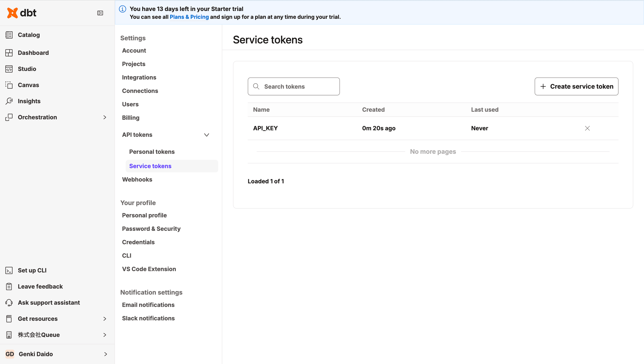Expand the Orchestration menu
This screenshot has height=364, width=644.
(x=105, y=117)
